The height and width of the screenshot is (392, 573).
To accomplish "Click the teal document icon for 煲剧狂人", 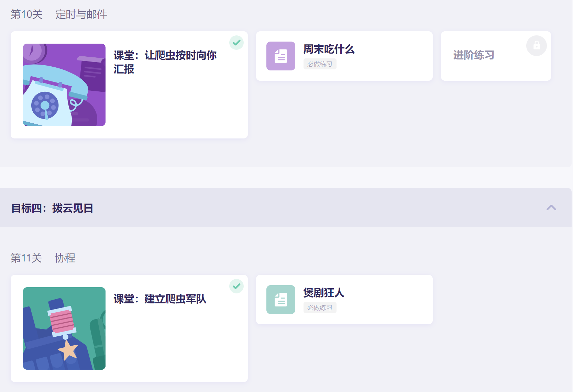I will click(280, 300).
